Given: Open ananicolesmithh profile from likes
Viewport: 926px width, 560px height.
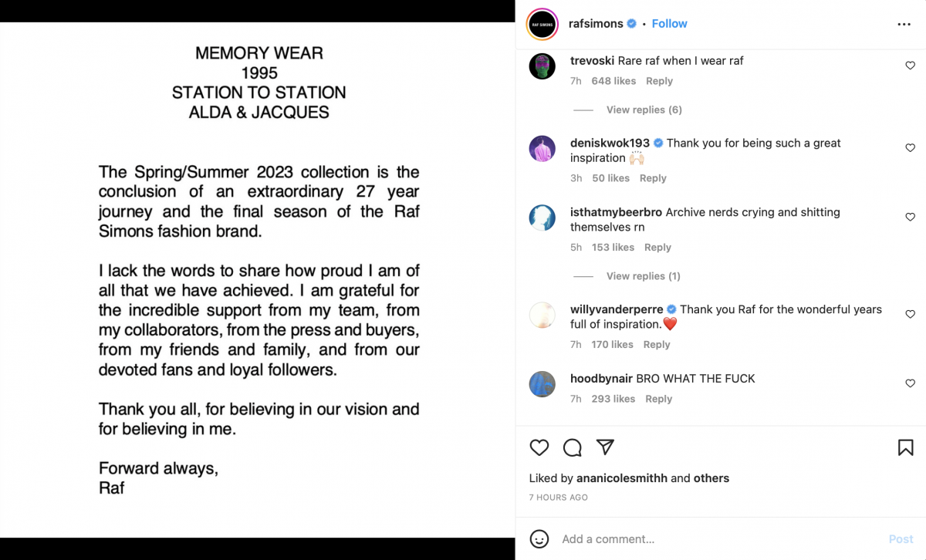Looking at the screenshot, I should [622, 478].
